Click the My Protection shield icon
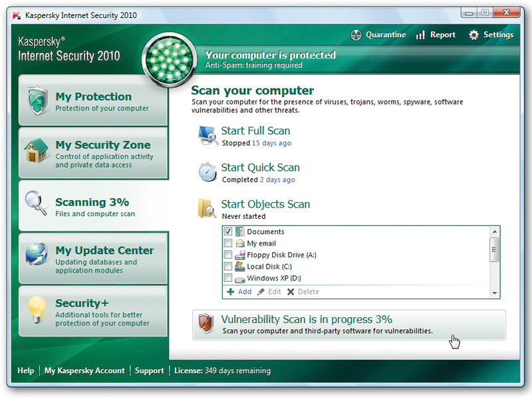Viewport: 532px width, 399px height. click(37, 101)
